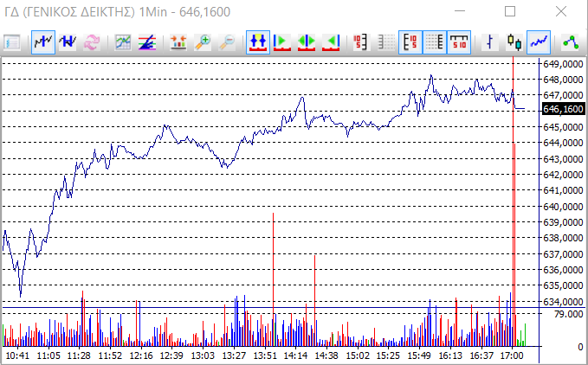Close the chart window
Viewport: 588px width, 365px height.
point(561,11)
